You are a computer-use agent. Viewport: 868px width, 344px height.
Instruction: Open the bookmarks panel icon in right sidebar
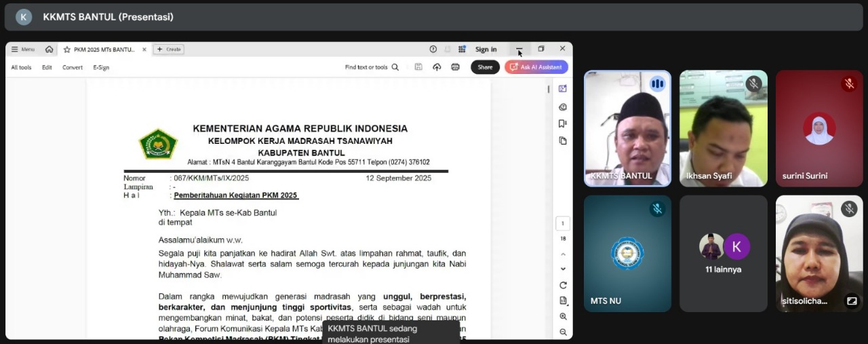click(563, 123)
